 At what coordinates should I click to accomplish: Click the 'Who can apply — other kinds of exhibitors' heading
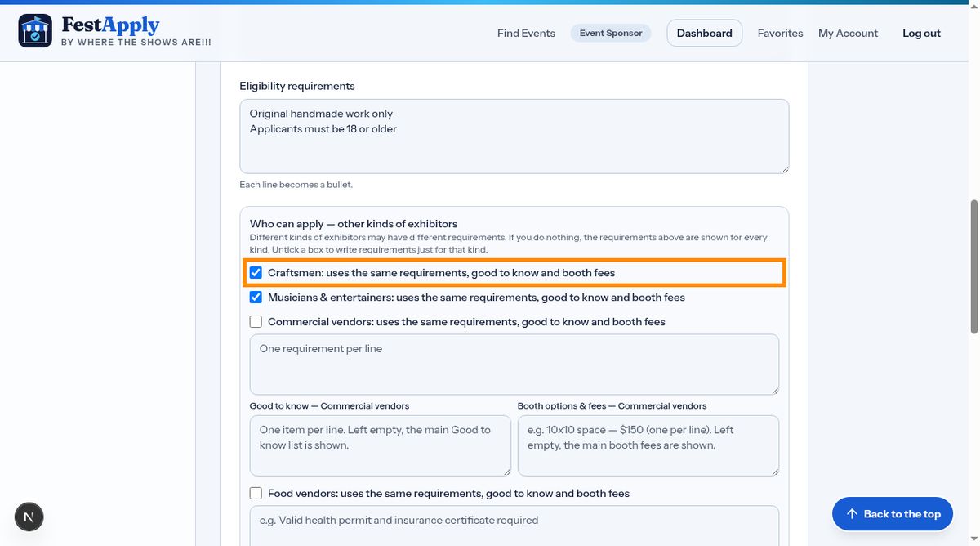[x=354, y=224]
